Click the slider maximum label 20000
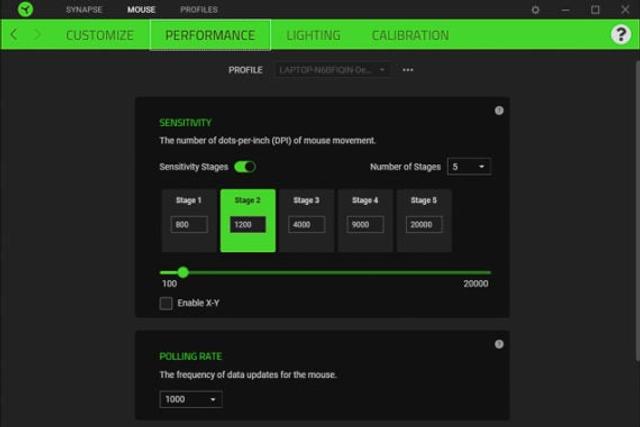The width and height of the screenshot is (640, 427). 476,284
